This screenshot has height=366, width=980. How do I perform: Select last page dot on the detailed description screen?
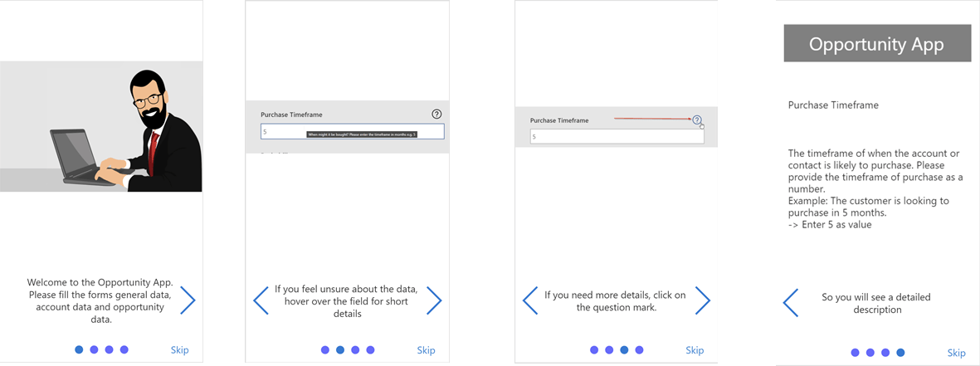900,353
